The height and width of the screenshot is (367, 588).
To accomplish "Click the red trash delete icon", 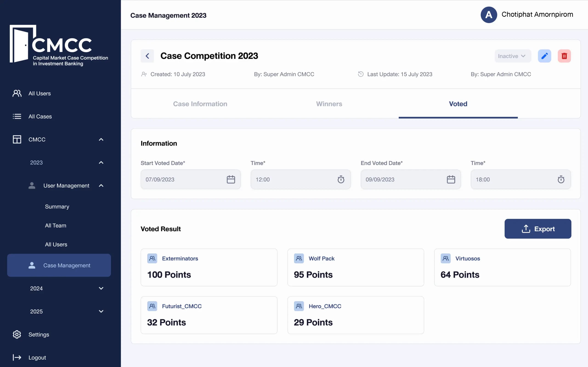I will tap(564, 56).
